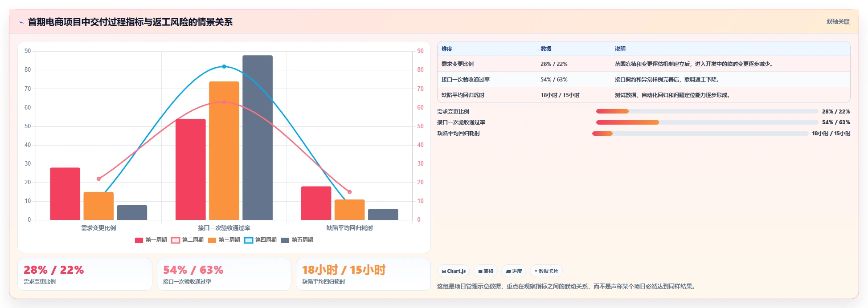
Task: Click the 需求变更比例 progress bar
Action: point(707,111)
